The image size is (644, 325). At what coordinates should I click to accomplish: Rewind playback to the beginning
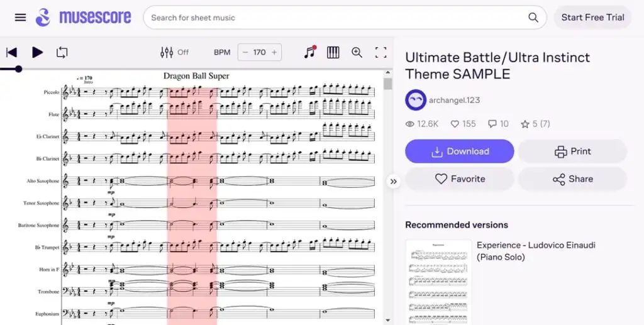[x=11, y=52]
